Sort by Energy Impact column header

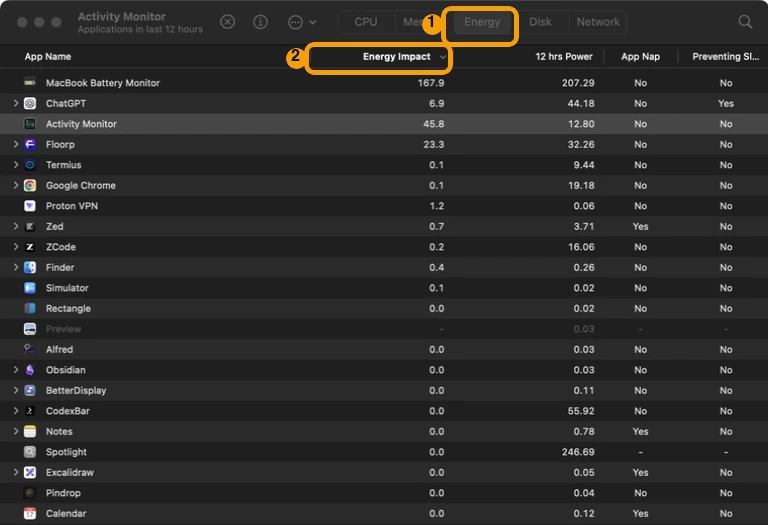[x=397, y=57]
